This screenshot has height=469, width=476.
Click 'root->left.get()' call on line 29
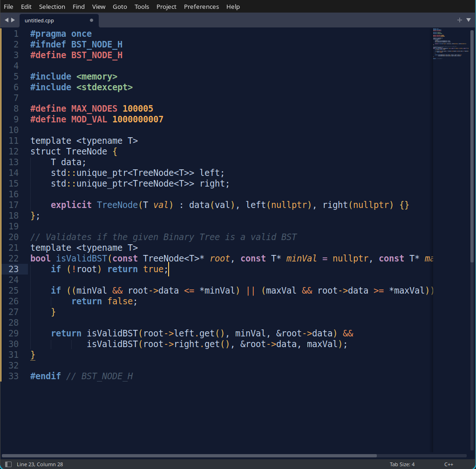point(184,333)
